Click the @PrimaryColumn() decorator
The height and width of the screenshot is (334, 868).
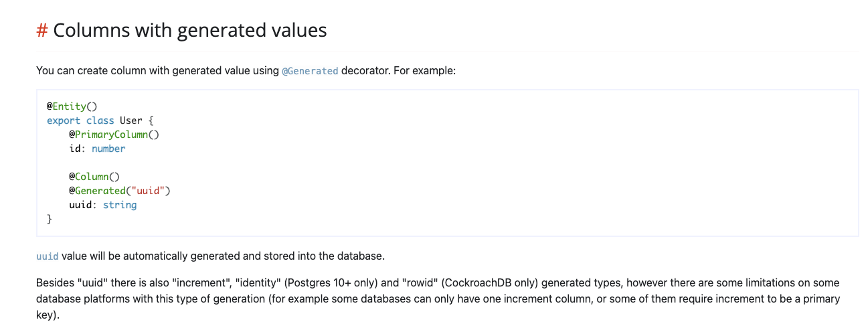[114, 135]
